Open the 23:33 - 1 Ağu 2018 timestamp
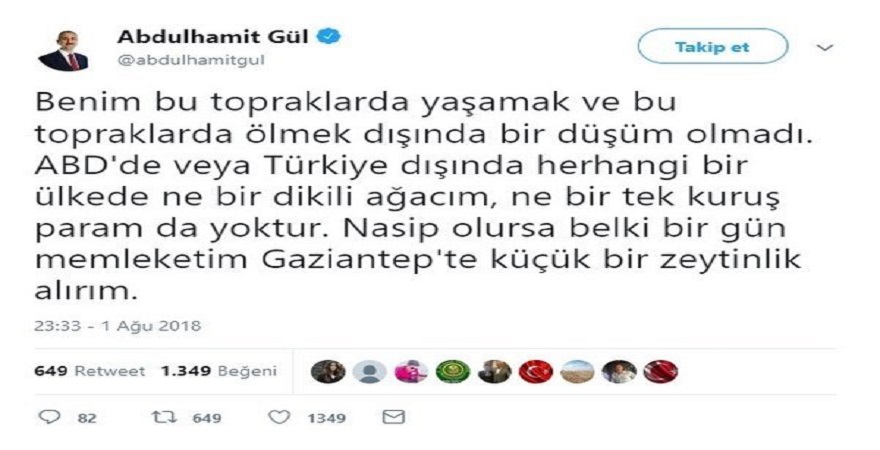Screen dimensions: 880x450 (117, 326)
